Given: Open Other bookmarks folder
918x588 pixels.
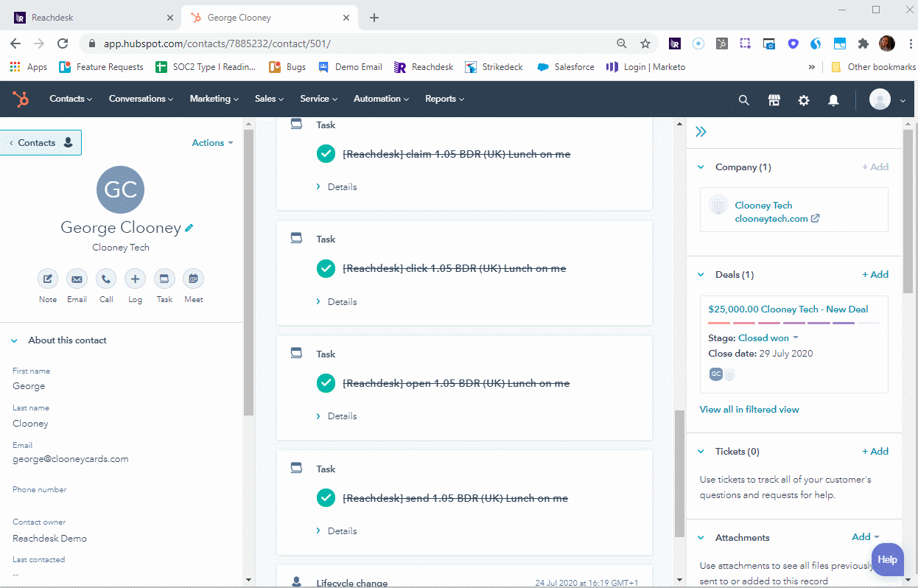Looking at the screenshot, I should (x=874, y=67).
